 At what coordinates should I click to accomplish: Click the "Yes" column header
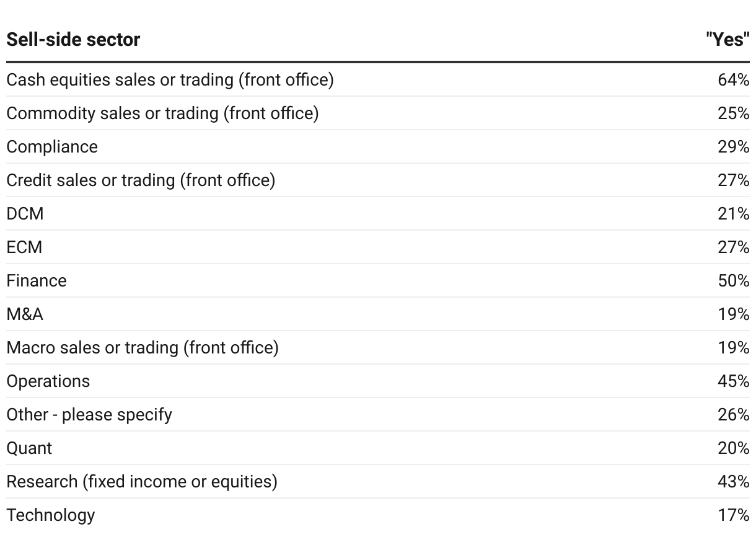tap(727, 40)
